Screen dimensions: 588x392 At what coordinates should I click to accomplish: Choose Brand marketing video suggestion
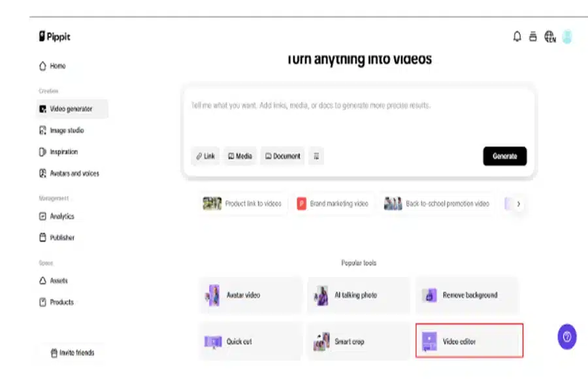(333, 204)
